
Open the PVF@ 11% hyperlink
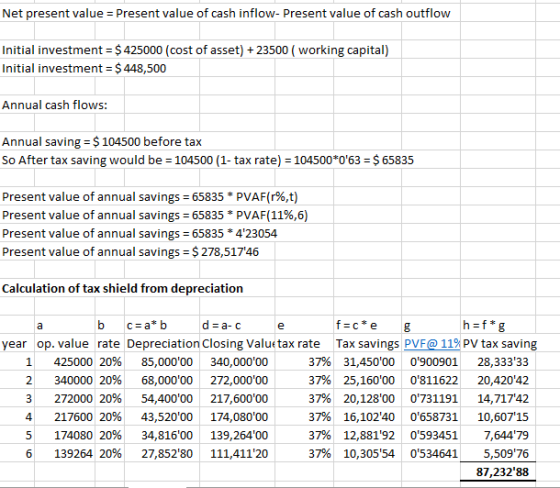point(432,344)
